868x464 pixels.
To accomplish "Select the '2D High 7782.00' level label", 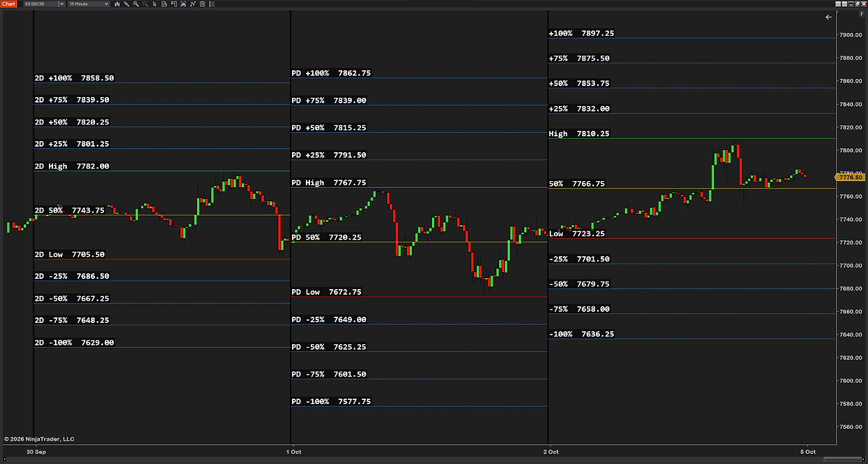I will tap(72, 167).
